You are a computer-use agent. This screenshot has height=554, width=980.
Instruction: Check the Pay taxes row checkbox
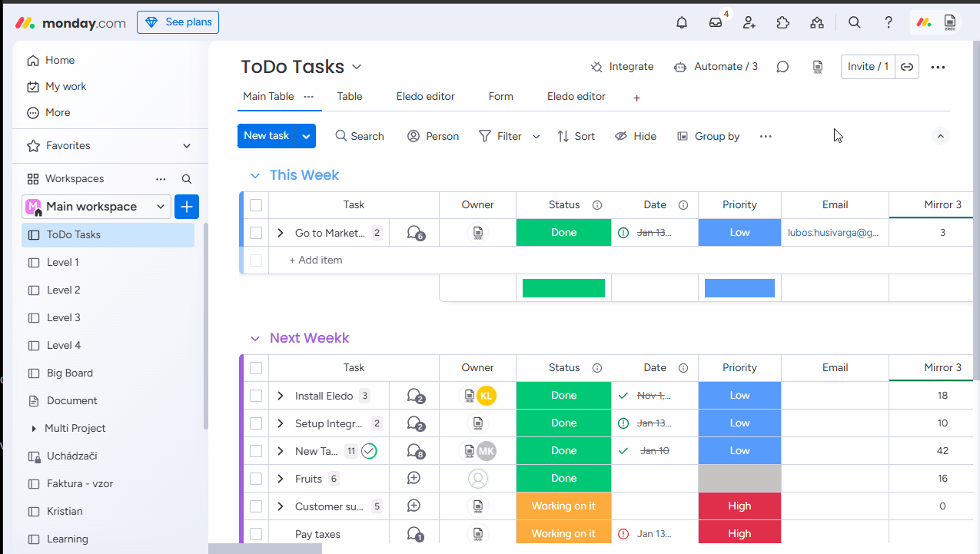click(x=256, y=534)
